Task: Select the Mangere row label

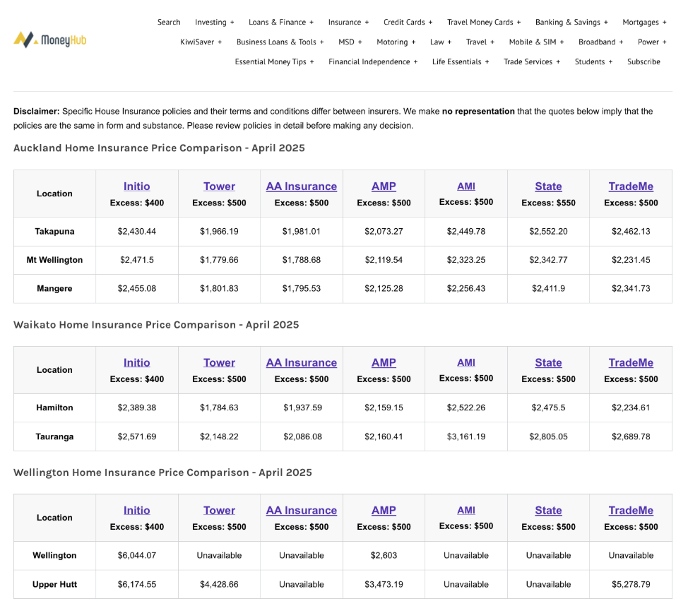Action: pos(54,288)
